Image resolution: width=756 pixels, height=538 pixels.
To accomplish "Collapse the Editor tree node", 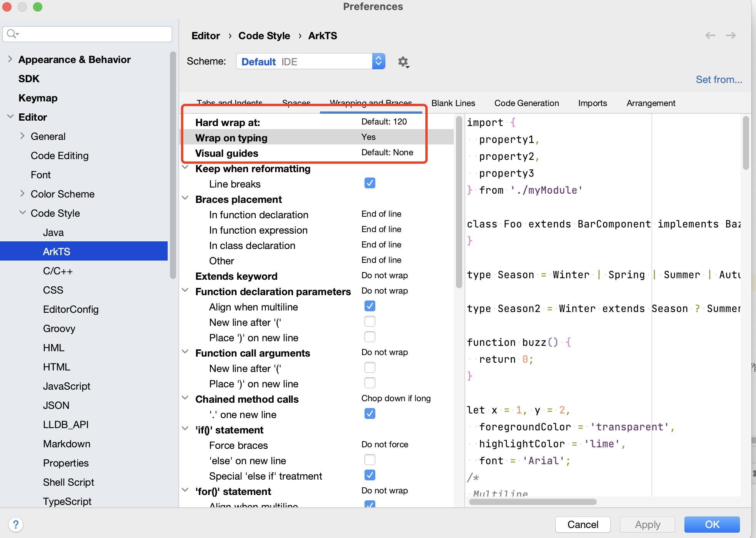I will [x=10, y=117].
